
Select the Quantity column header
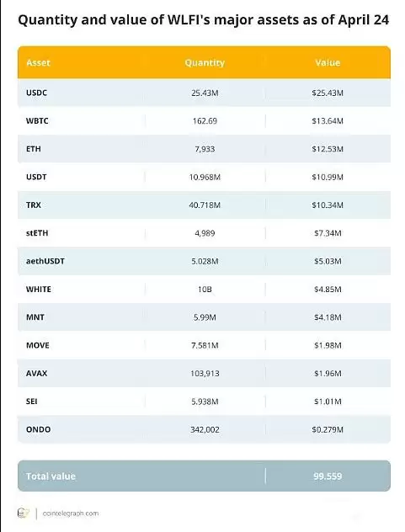pyautogui.click(x=205, y=63)
